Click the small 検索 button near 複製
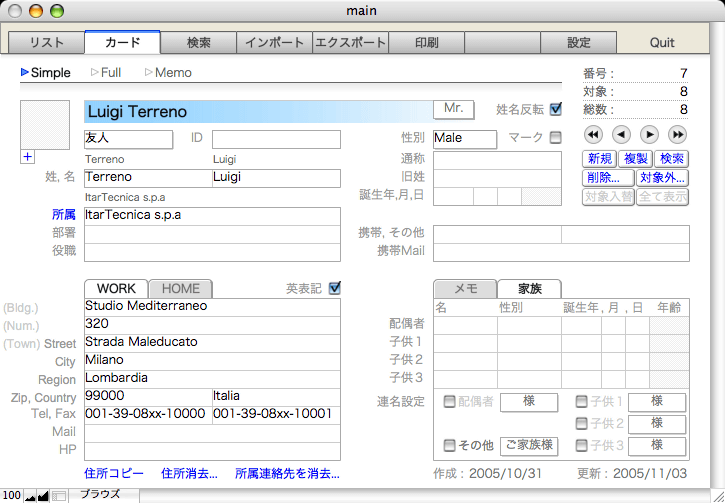The width and height of the screenshot is (725, 503). [x=671, y=159]
